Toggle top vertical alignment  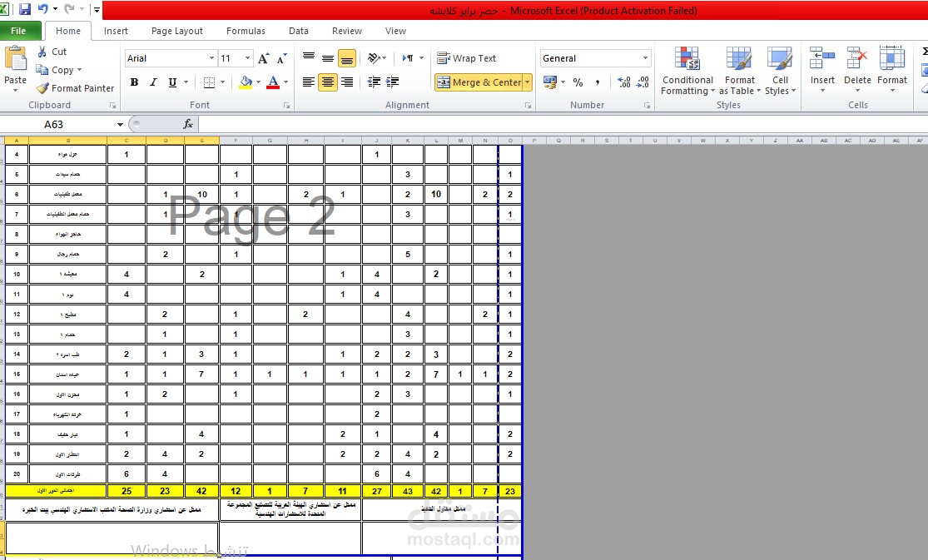tap(308, 58)
